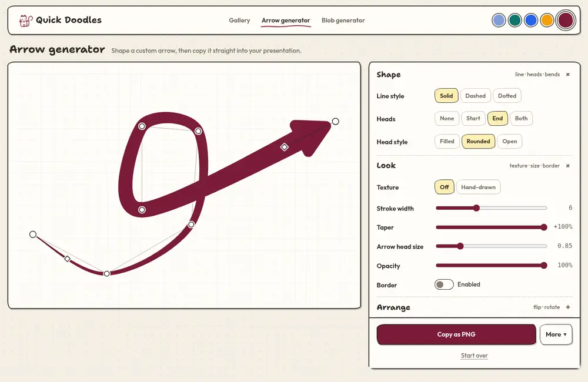The image size is (588, 382).
Task: Click the line · heads · bends hint
Action: point(537,74)
